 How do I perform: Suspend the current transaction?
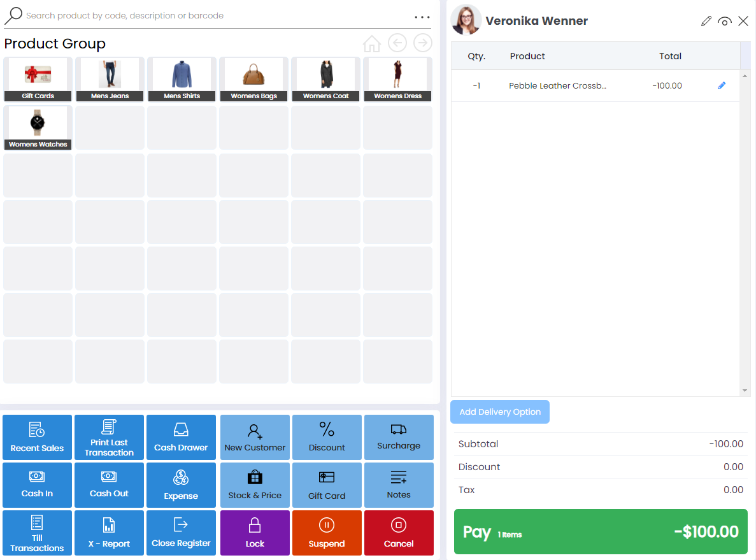327,533
